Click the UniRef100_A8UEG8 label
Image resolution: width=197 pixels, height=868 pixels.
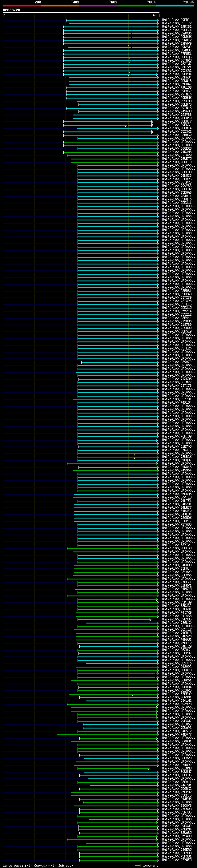176,548
